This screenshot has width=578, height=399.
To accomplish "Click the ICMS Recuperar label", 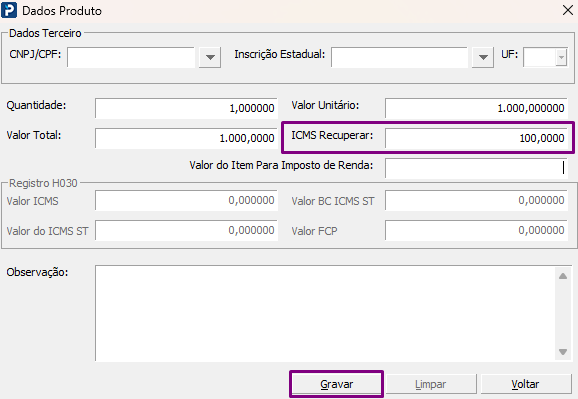I will click(x=332, y=135).
